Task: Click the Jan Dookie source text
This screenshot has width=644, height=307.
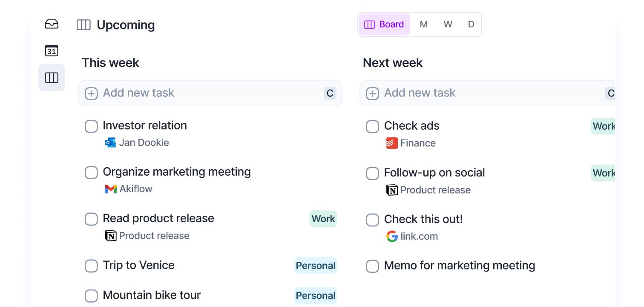Action: (144, 142)
